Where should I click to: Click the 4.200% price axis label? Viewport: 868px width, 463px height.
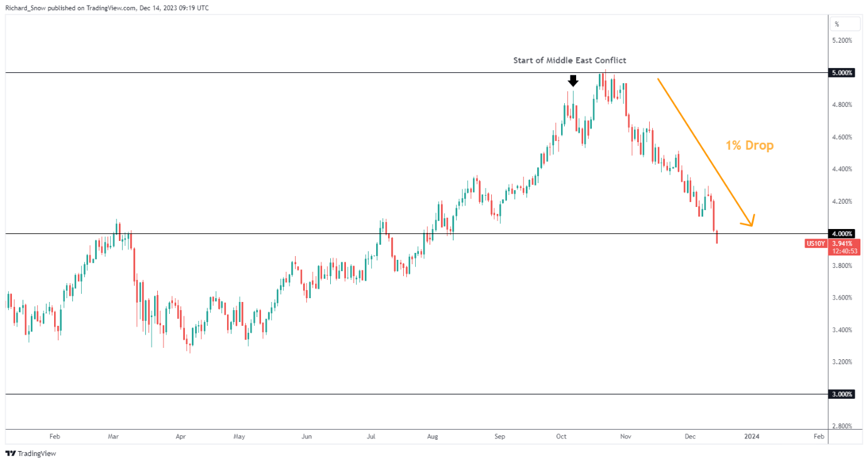(x=842, y=201)
